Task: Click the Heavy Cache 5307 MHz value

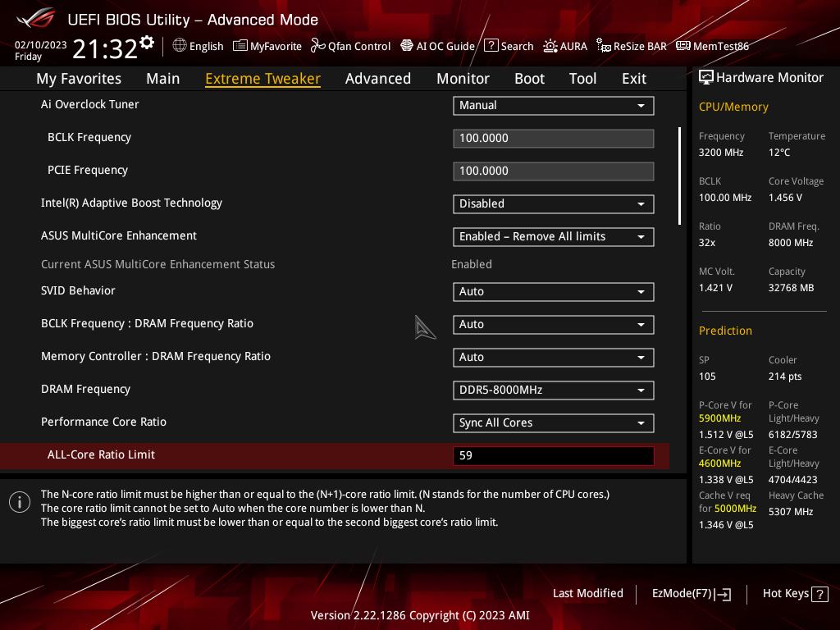Action: tap(790, 512)
